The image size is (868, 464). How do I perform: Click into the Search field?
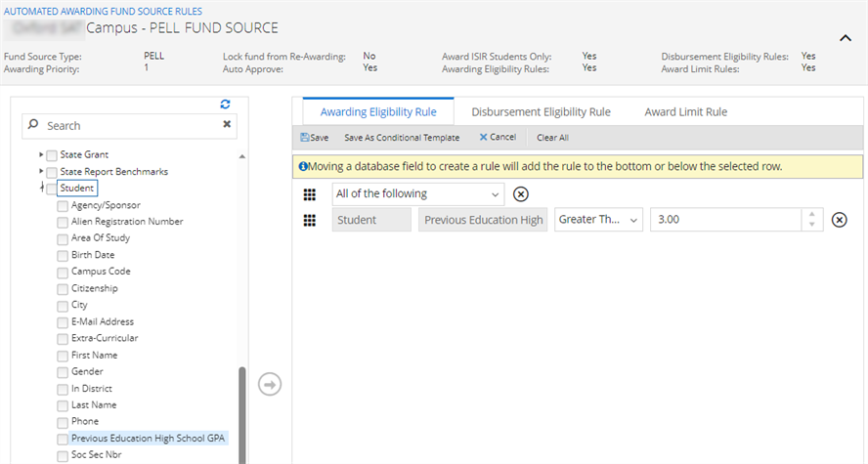pyautogui.click(x=130, y=126)
